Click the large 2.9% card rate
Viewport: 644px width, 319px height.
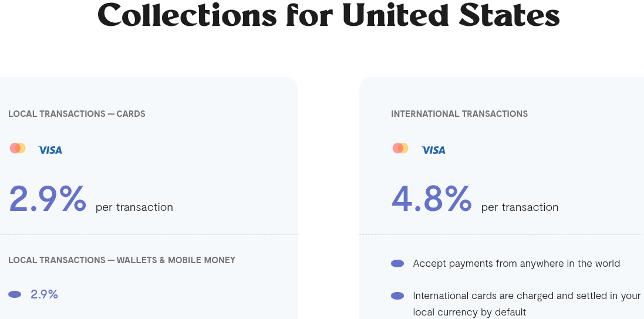pyautogui.click(x=48, y=199)
